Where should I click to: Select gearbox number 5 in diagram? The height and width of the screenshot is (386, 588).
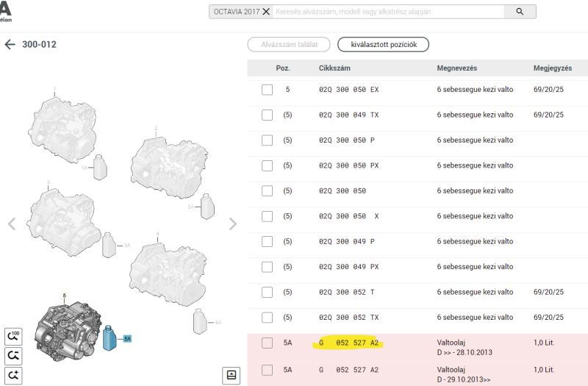coord(68,332)
